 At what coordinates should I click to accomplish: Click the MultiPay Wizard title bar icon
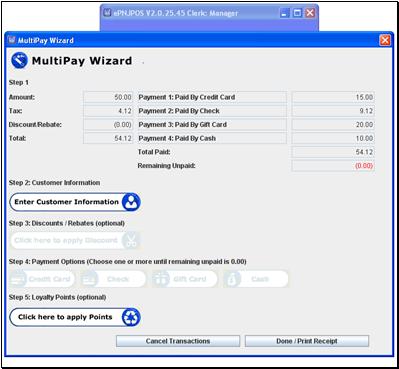click(12, 40)
